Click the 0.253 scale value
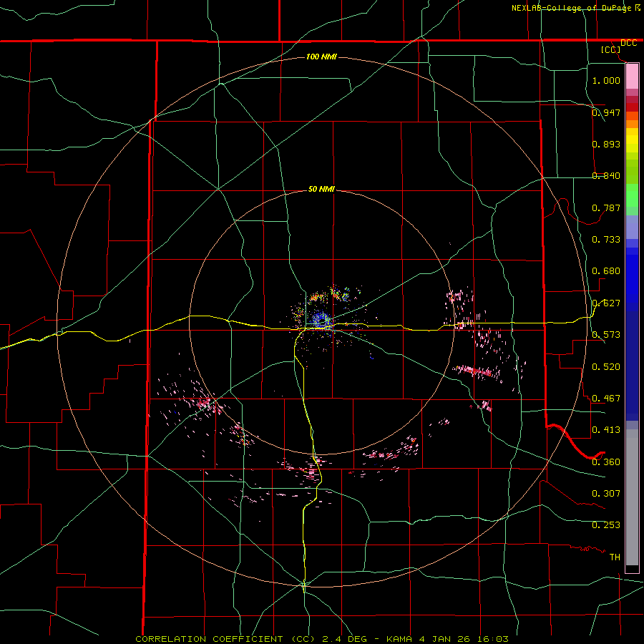 [x=606, y=525]
